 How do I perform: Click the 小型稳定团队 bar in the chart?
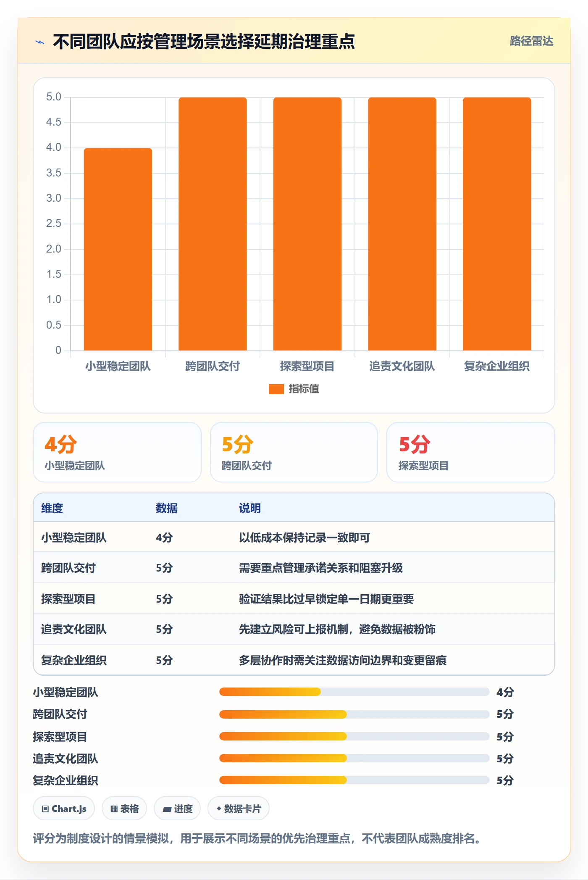(118, 249)
